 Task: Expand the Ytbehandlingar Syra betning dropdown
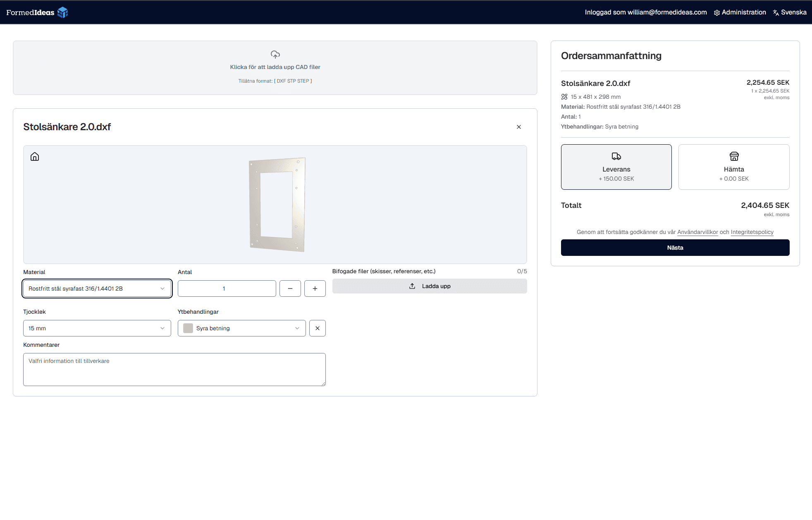tap(241, 328)
